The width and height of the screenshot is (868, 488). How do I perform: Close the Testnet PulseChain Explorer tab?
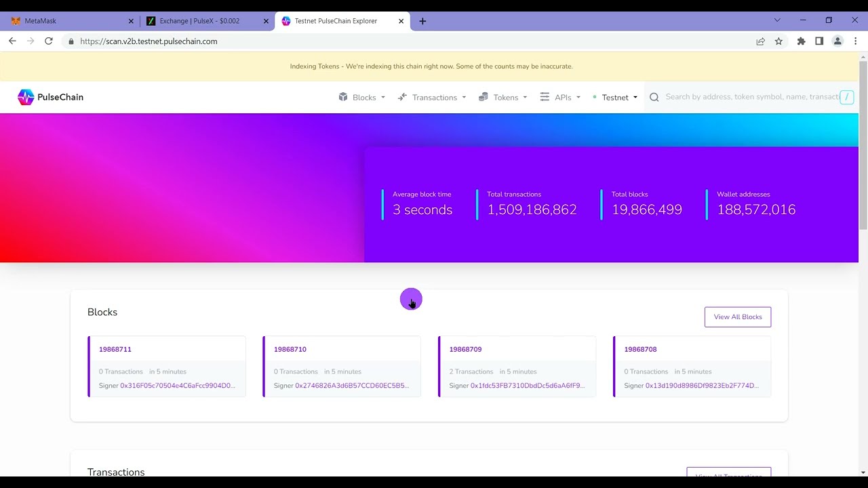point(401,21)
